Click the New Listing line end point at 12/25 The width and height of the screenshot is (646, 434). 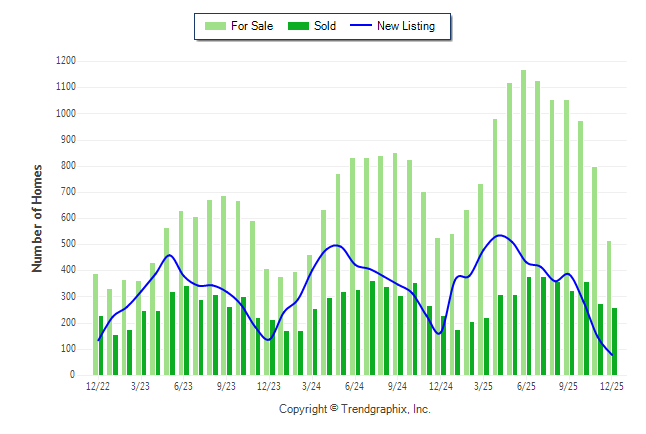tap(611, 354)
